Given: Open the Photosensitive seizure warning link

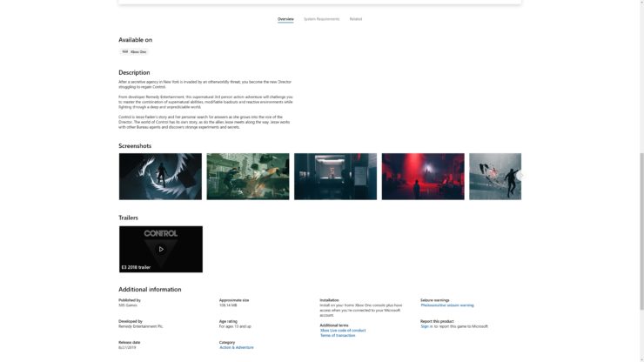Looking at the screenshot, I should point(446,305).
